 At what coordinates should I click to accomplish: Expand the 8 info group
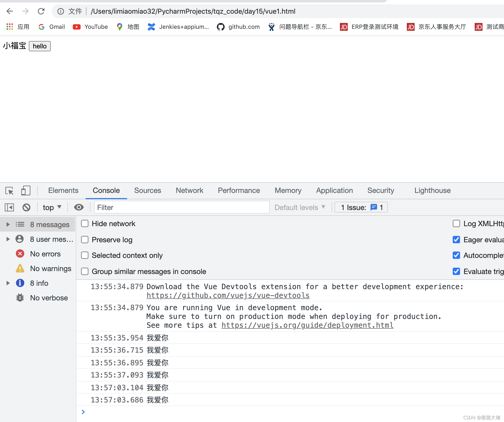[x=8, y=283]
